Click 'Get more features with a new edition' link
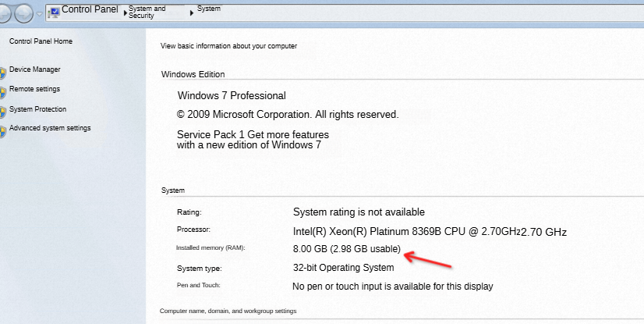This screenshot has height=324, width=644. coord(253,140)
